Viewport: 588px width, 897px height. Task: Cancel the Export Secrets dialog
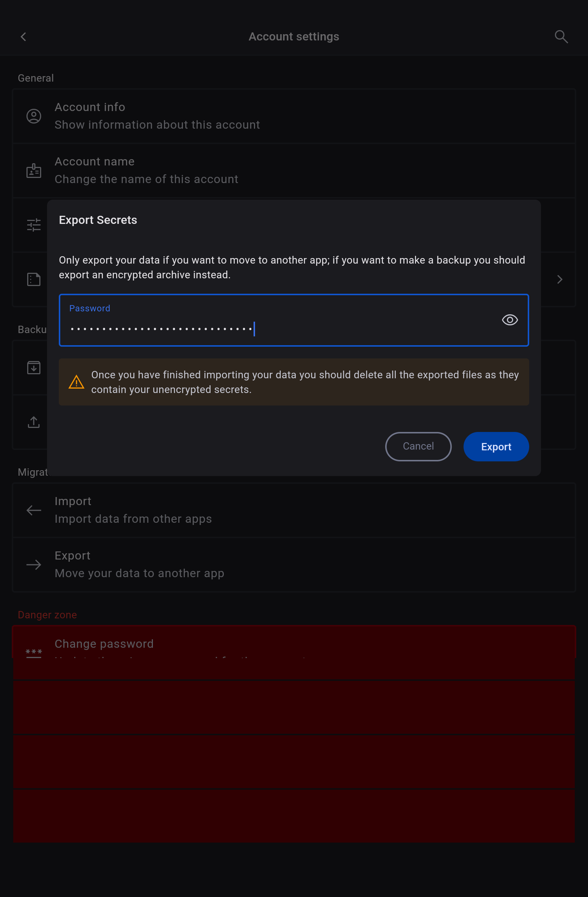pyautogui.click(x=418, y=447)
